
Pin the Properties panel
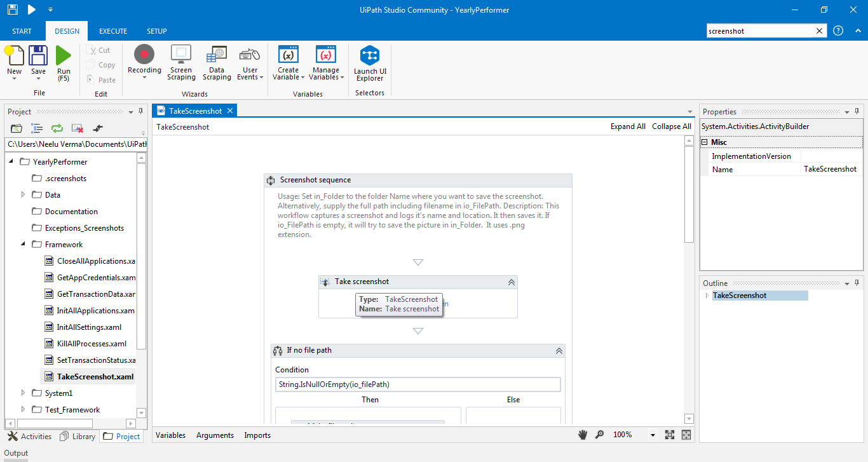coord(857,111)
